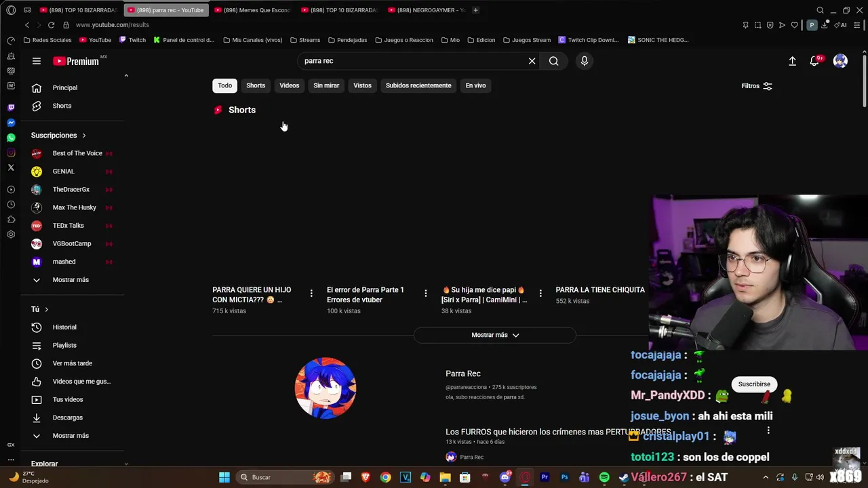Image resolution: width=868 pixels, height=488 pixels.
Task: Open WhatsApp in Opera sidebar
Action: click(11, 138)
